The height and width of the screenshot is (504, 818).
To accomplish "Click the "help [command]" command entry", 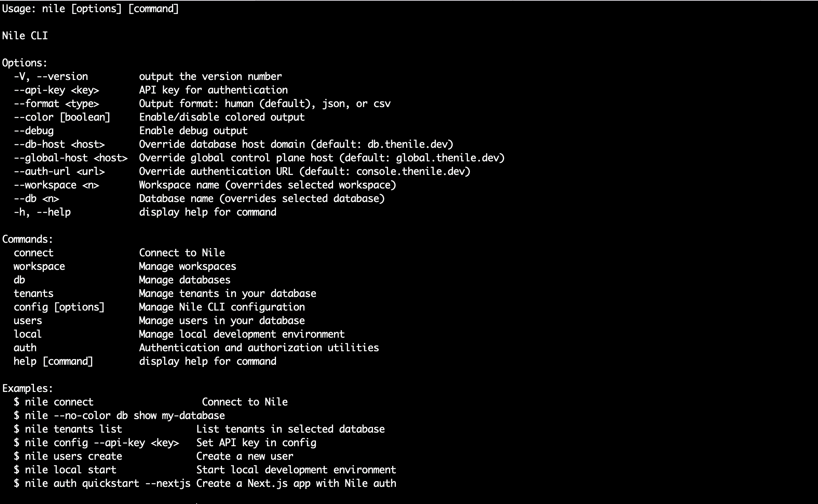I will point(53,361).
